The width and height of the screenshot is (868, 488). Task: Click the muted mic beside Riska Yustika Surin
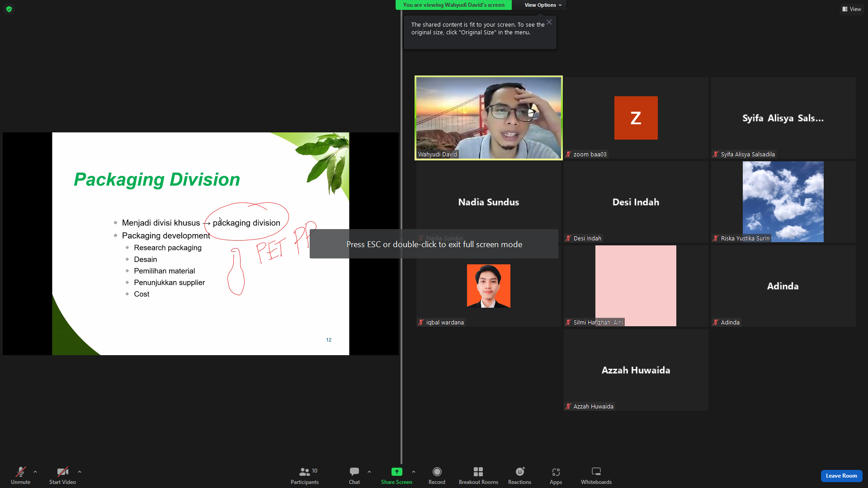pos(716,238)
